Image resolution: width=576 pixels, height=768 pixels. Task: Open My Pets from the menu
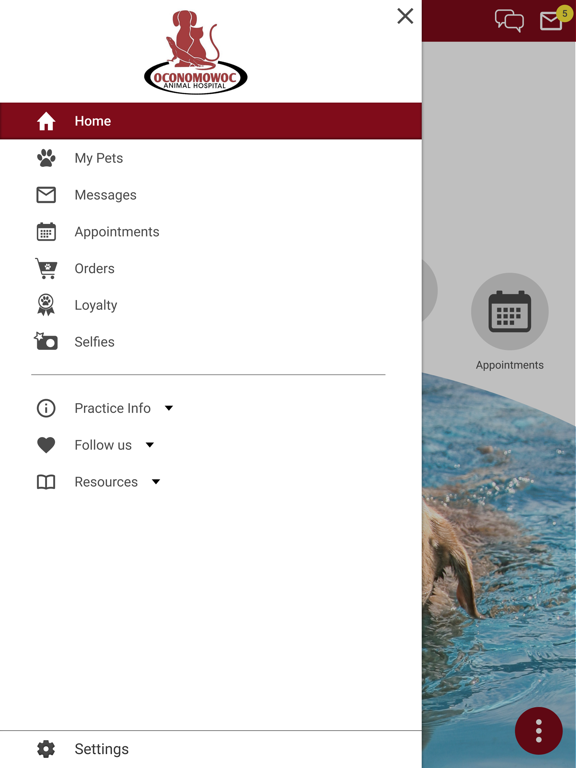point(211,158)
